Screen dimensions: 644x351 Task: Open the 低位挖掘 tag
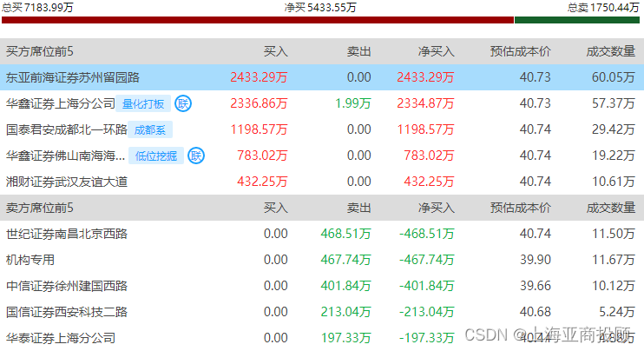point(156,156)
